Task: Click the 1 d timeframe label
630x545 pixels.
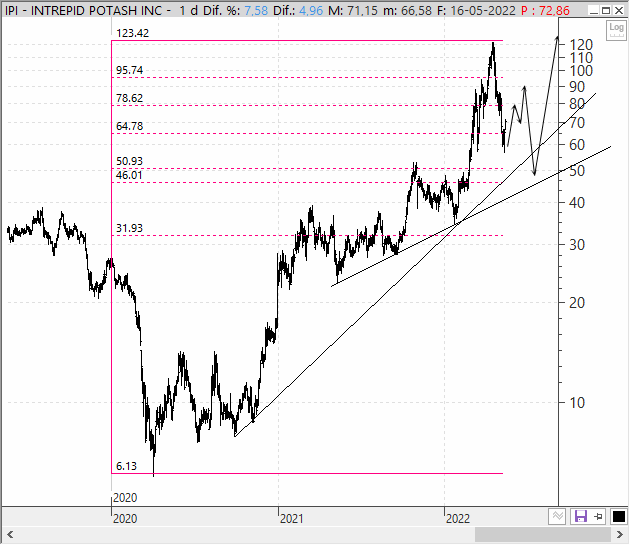Action: (189, 10)
